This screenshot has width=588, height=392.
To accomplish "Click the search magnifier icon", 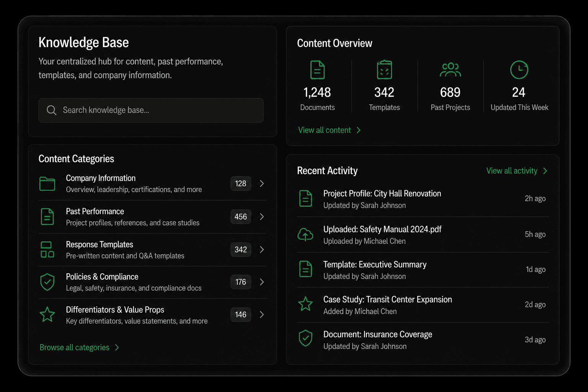I will 52,110.
